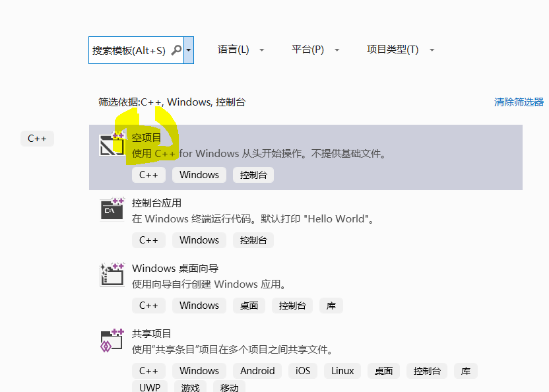
Task: Select the 空项目 template title
Action: click(x=146, y=138)
